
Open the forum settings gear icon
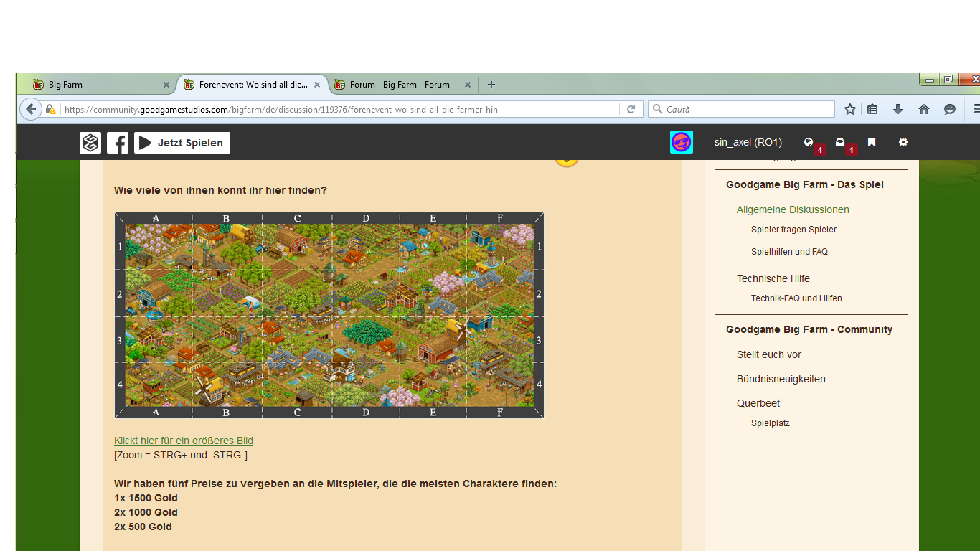point(903,142)
